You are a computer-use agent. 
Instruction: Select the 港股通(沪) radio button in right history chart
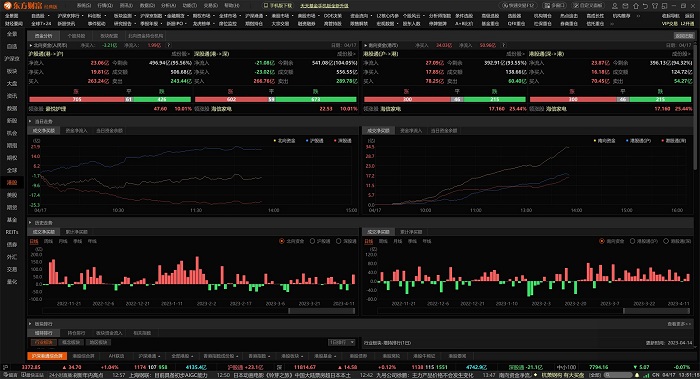[633, 241]
